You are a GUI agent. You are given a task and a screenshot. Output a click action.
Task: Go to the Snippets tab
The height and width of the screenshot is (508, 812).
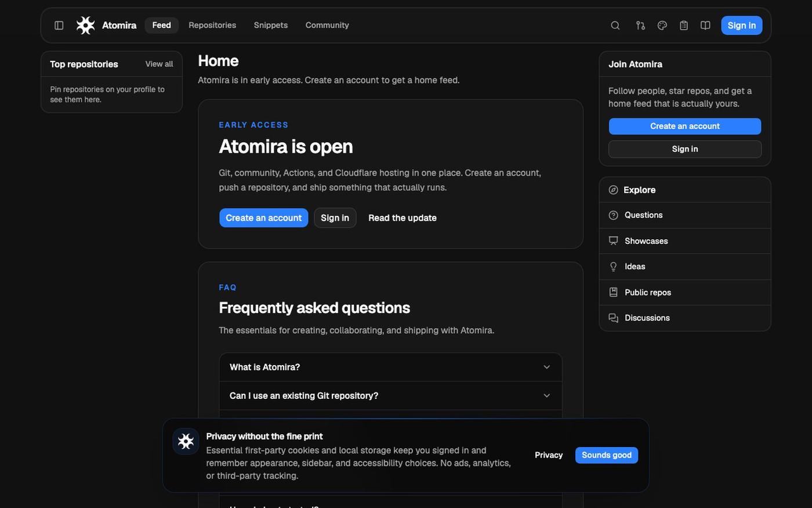[271, 26]
